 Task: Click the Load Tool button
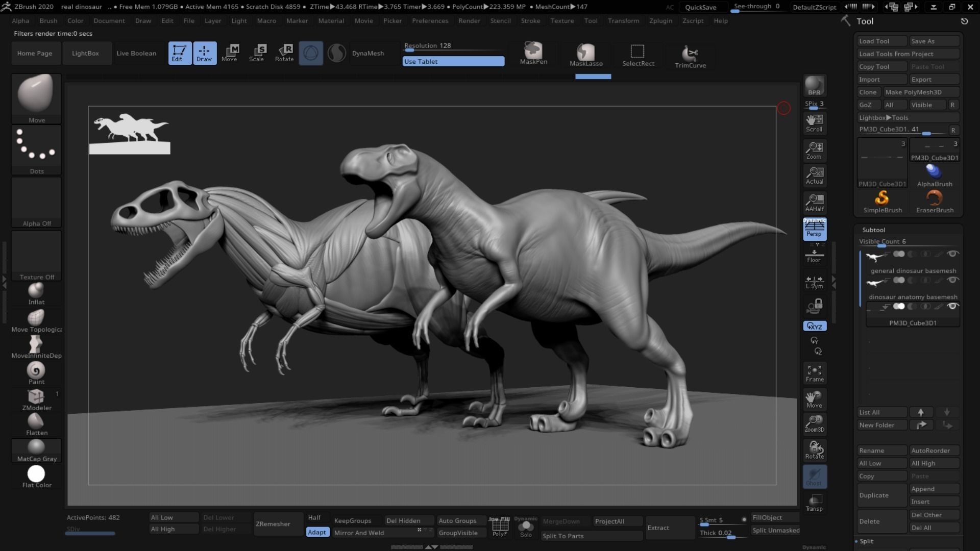point(882,41)
